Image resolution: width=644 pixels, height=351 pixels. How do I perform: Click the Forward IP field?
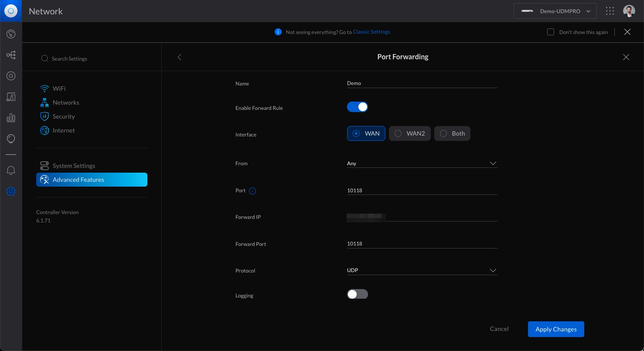click(422, 217)
